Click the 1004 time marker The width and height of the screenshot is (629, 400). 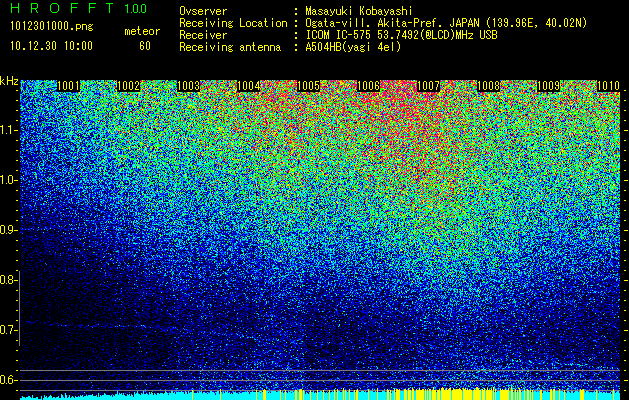coord(249,86)
